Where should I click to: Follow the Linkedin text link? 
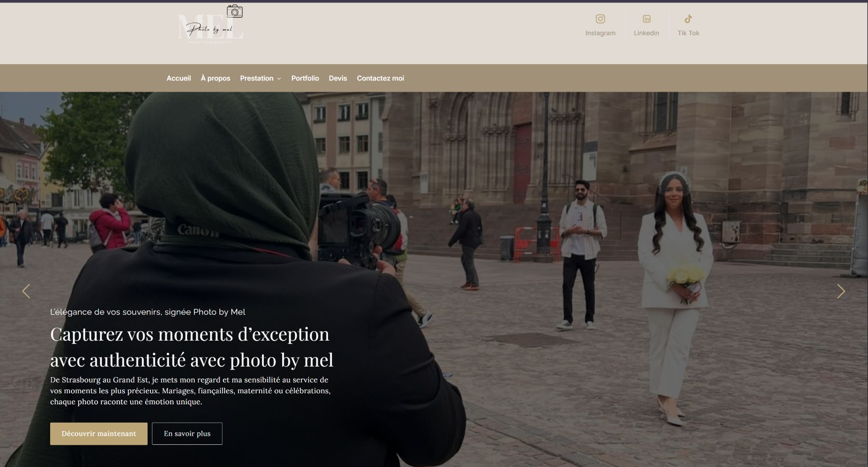point(646,33)
